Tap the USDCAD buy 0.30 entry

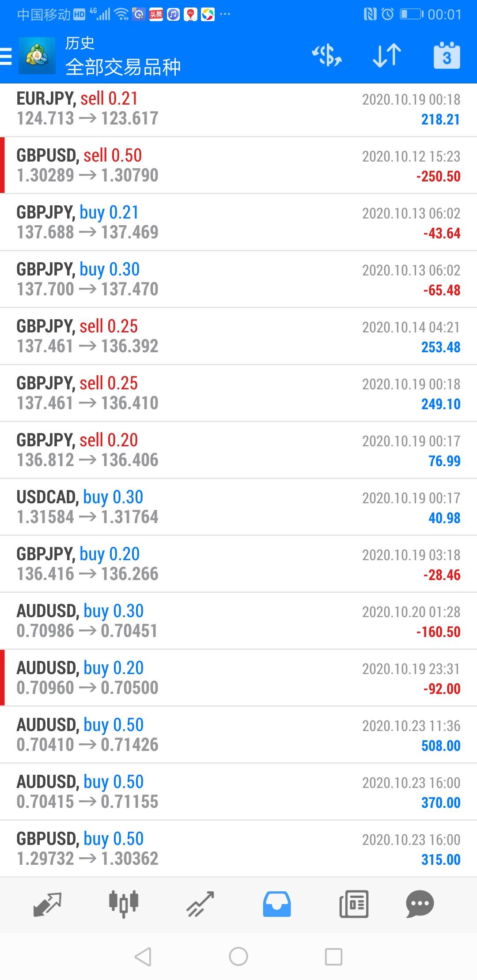[238, 507]
